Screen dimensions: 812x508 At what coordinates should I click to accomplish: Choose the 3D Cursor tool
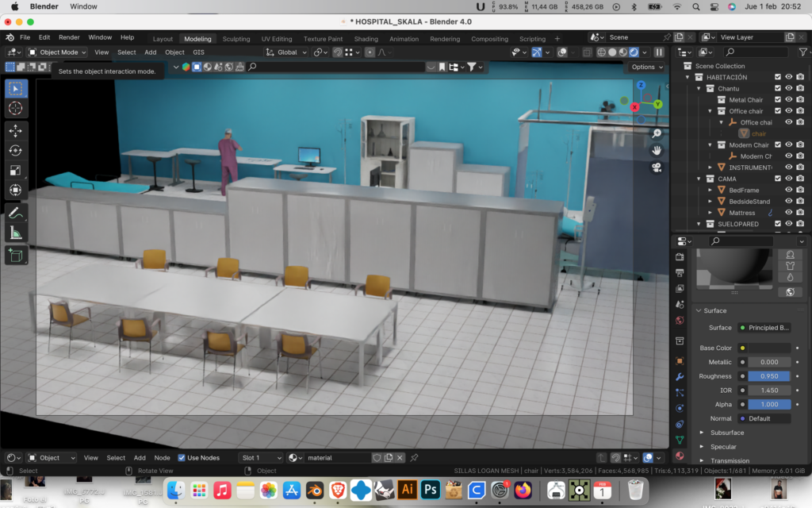pyautogui.click(x=17, y=108)
